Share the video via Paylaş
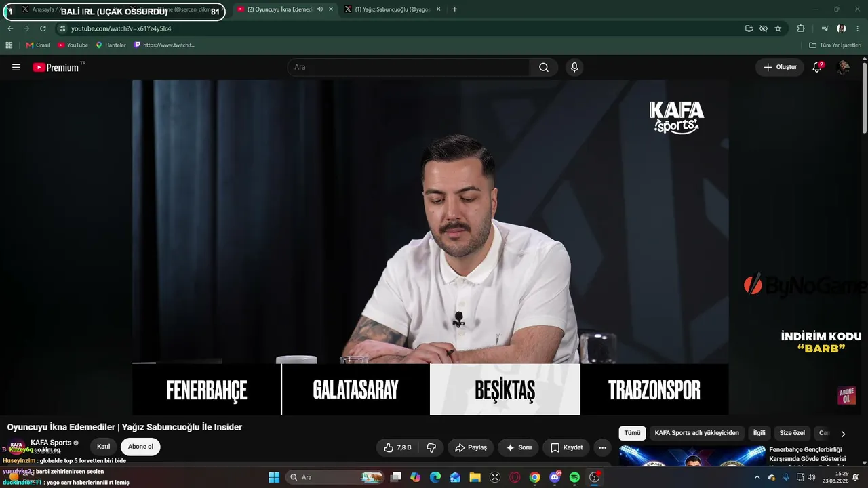This screenshot has width=868, height=488. click(471, 447)
